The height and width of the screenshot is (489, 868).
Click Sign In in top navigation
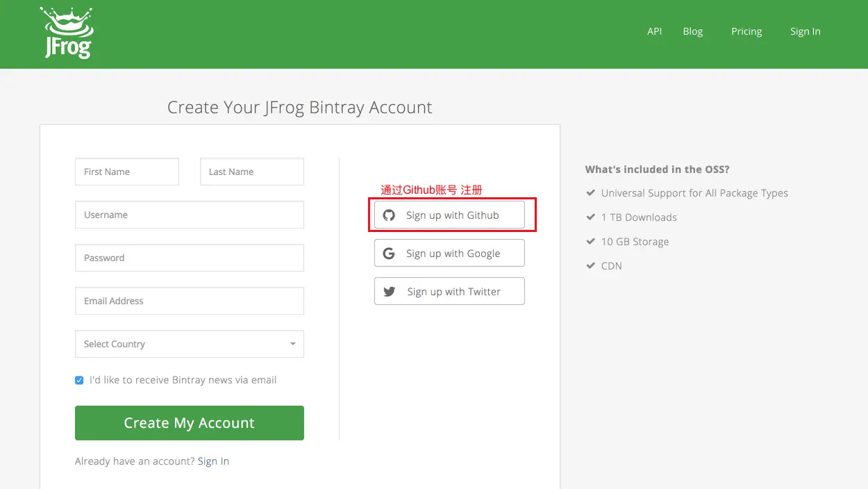(x=805, y=31)
